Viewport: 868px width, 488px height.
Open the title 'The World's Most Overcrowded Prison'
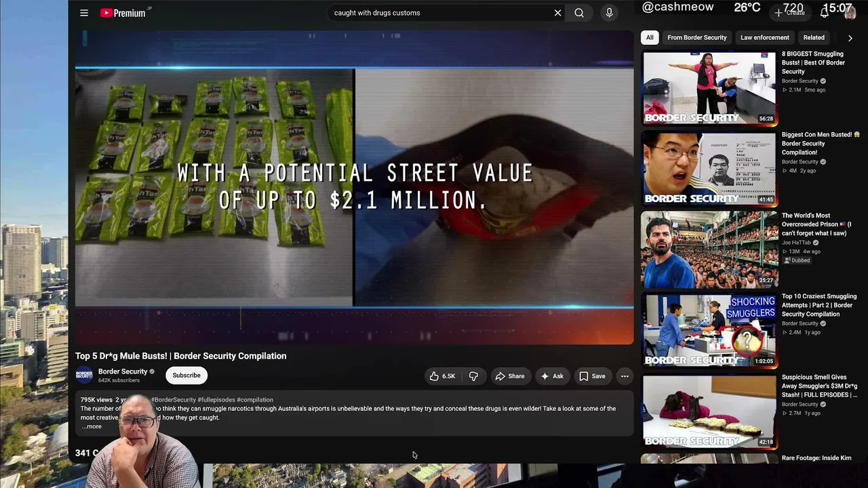tap(816, 224)
